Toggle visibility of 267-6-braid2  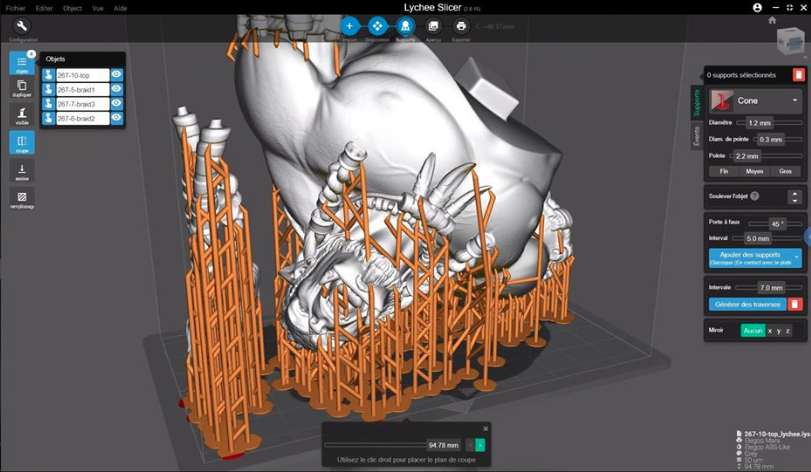(x=117, y=118)
